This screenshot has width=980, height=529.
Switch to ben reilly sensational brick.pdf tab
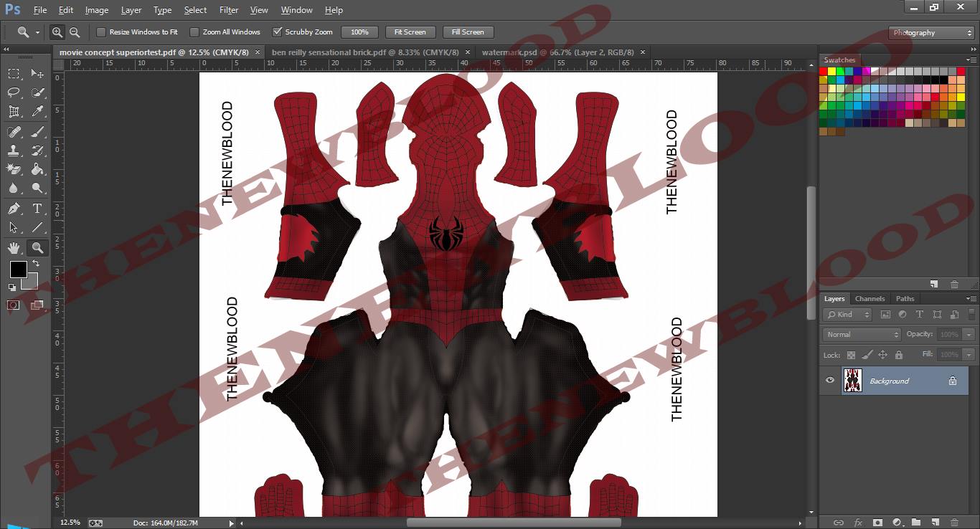point(364,52)
